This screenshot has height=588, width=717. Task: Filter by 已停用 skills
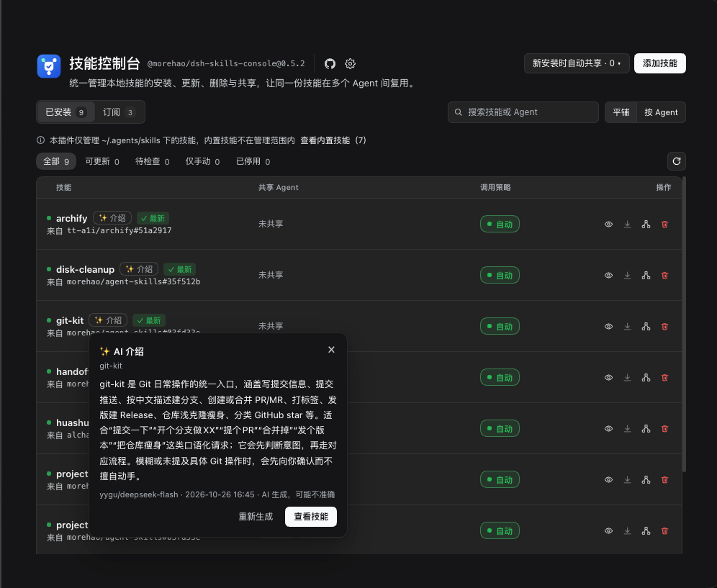tap(253, 161)
